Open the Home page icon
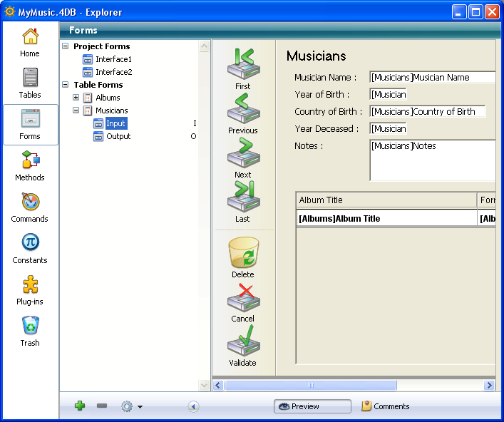This screenshot has width=504, height=422. [30, 41]
